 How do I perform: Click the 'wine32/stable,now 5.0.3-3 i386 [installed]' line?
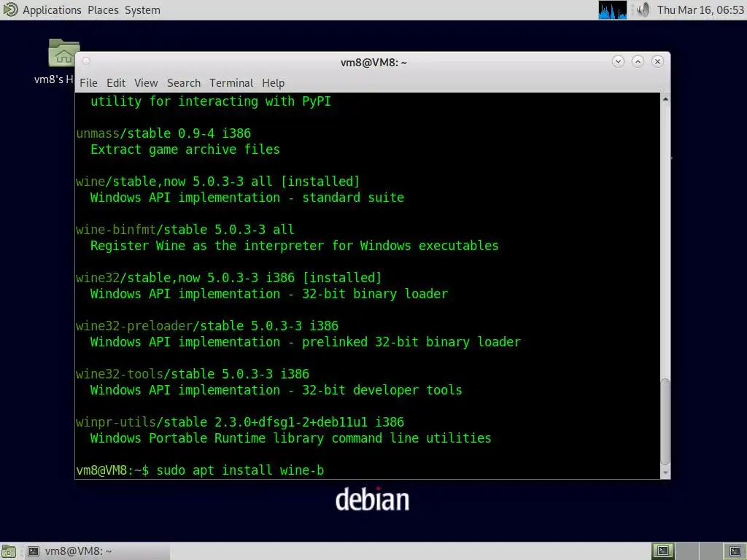[228, 278]
